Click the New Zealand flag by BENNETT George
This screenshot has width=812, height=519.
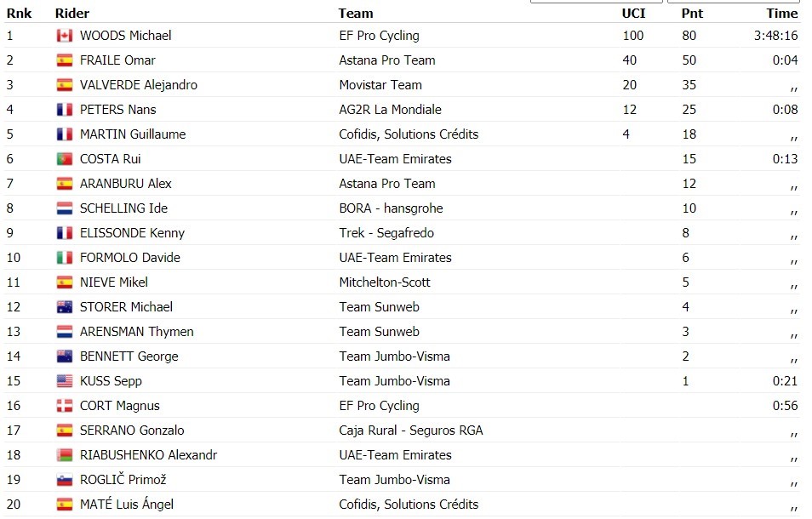[x=64, y=356]
